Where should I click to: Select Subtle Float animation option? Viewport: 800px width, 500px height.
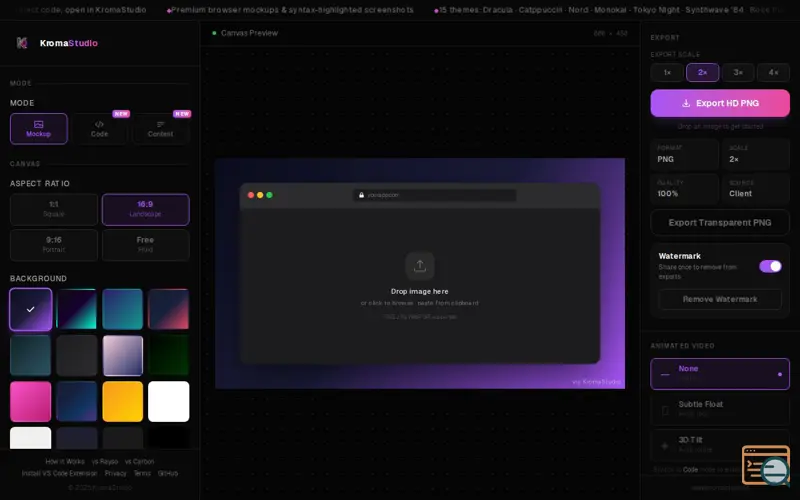pyautogui.click(x=720, y=409)
